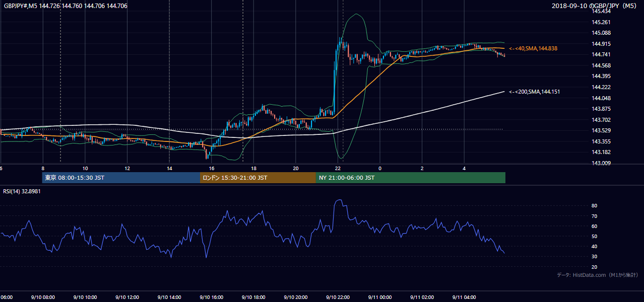Click price axis value 145.434

coord(601,11)
